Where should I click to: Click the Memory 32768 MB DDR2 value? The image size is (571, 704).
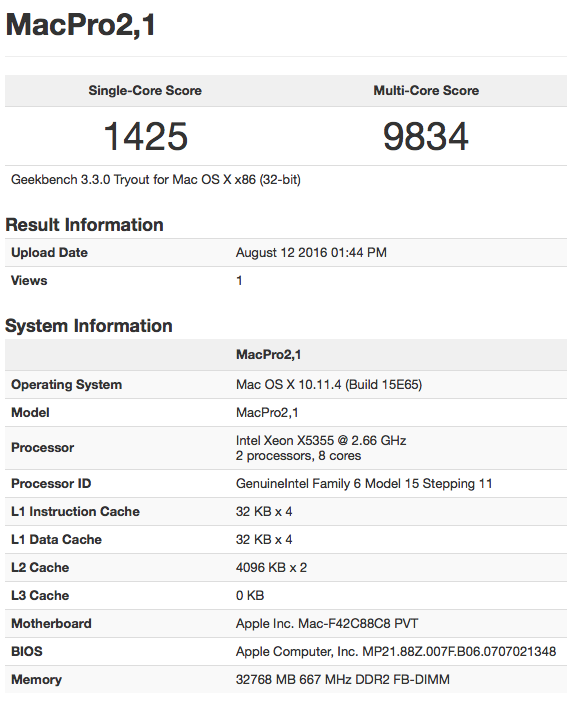coord(343,679)
